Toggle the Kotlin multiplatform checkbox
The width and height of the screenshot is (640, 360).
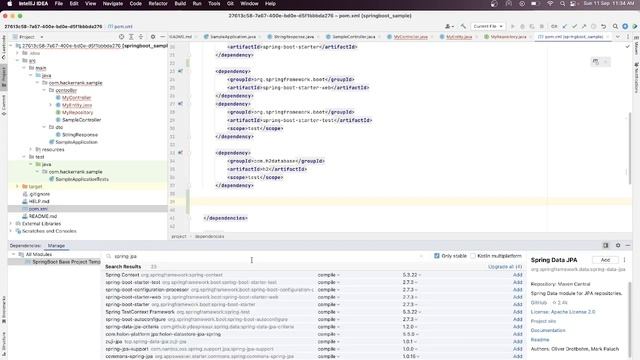[473, 256]
